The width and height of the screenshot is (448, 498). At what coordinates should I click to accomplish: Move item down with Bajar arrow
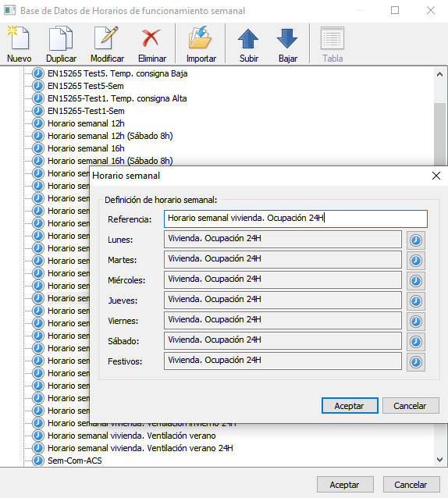(288, 44)
